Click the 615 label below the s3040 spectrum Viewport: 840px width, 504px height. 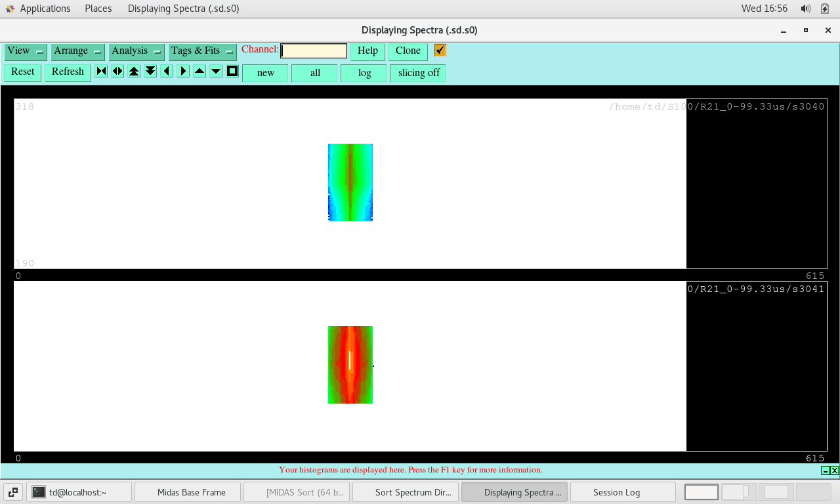pos(815,276)
